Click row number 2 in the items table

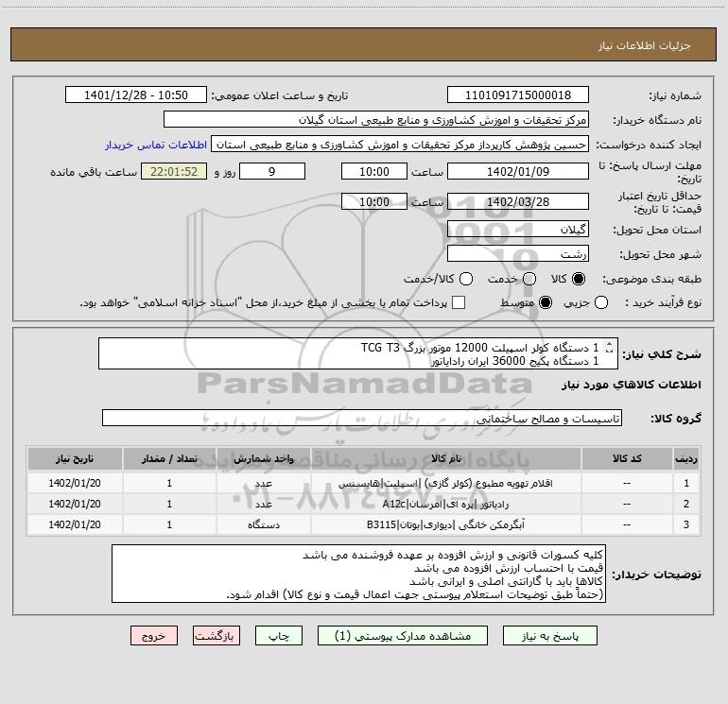tap(686, 504)
